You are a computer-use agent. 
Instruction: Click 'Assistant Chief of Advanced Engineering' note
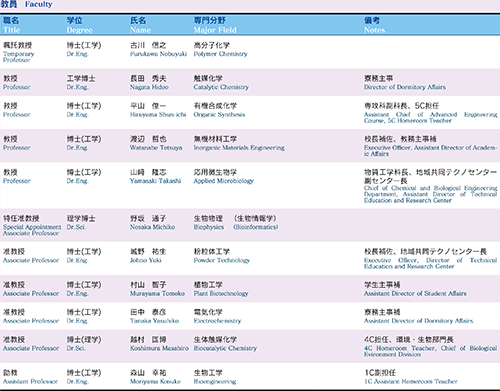[x=430, y=114]
